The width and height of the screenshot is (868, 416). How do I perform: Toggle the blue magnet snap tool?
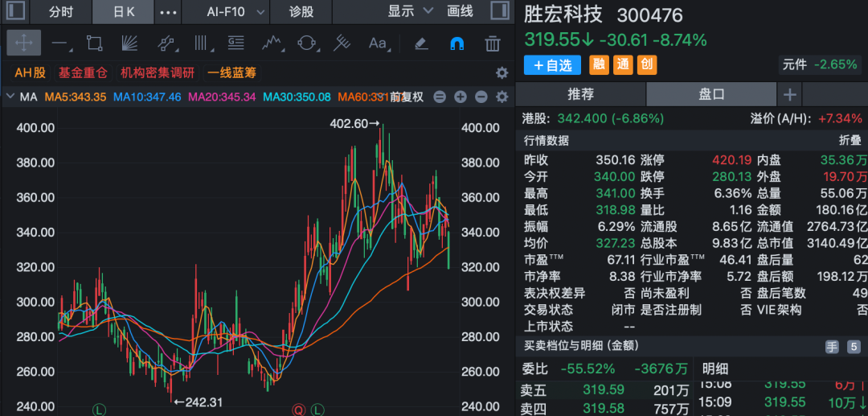(x=457, y=43)
